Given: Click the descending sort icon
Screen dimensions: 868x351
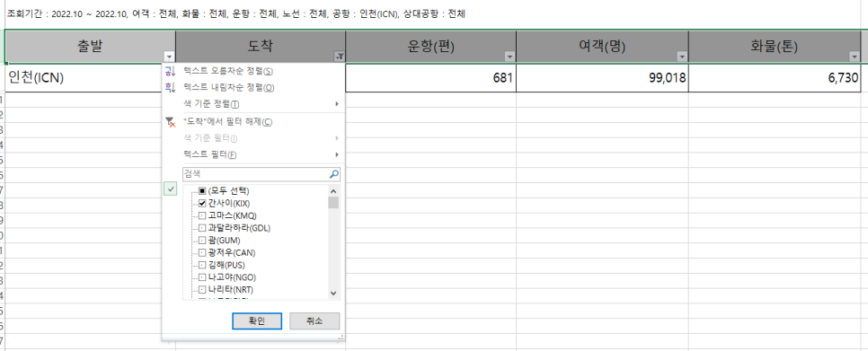Looking at the screenshot, I should [x=170, y=87].
